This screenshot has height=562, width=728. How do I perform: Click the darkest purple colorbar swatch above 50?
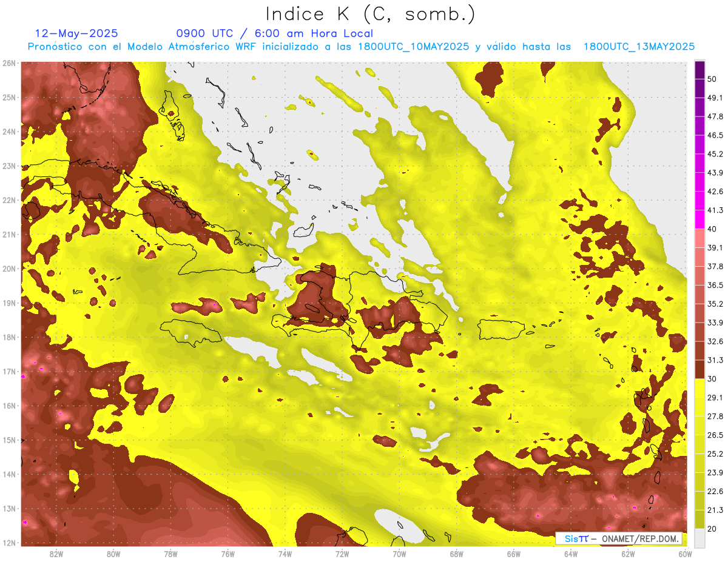click(x=699, y=70)
